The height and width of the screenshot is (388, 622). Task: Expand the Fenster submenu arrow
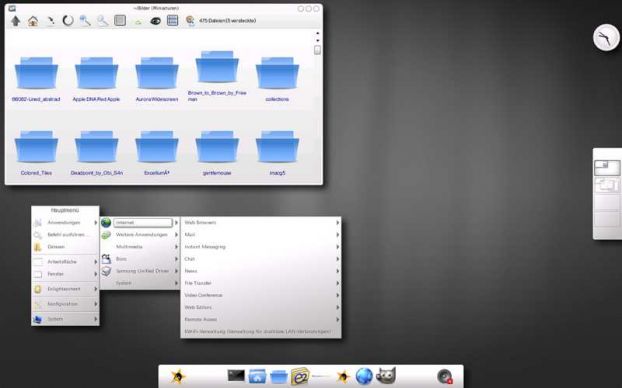tap(96, 274)
